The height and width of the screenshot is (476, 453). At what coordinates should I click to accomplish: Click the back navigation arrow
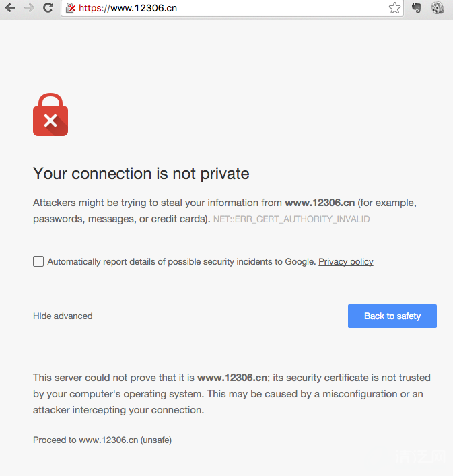pyautogui.click(x=10, y=8)
